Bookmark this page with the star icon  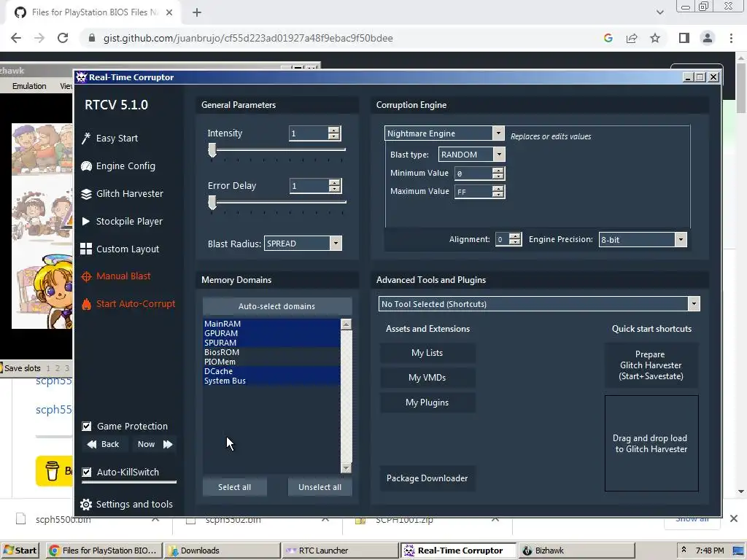pos(655,38)
